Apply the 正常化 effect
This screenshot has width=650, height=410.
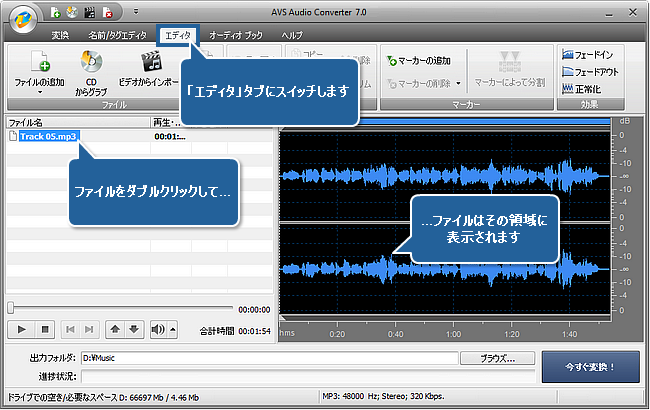581,89
